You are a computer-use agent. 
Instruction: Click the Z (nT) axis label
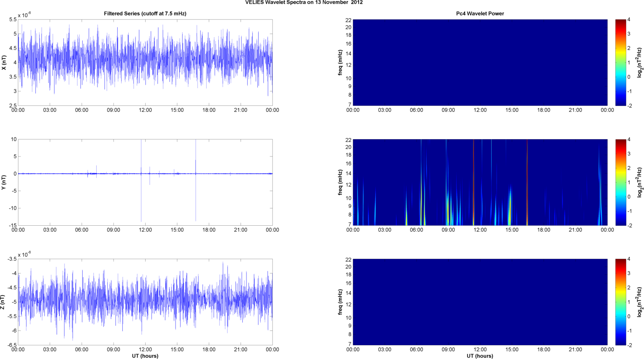[4, 302]
